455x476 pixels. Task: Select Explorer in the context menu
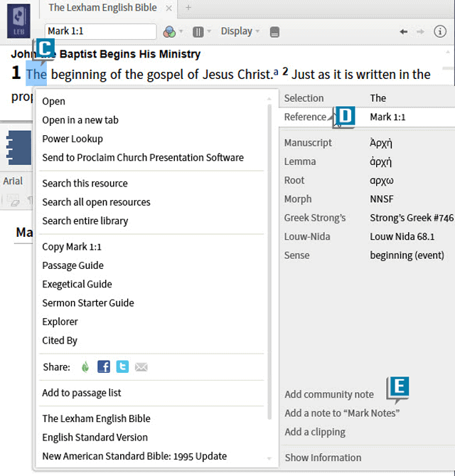coord(60,322)
